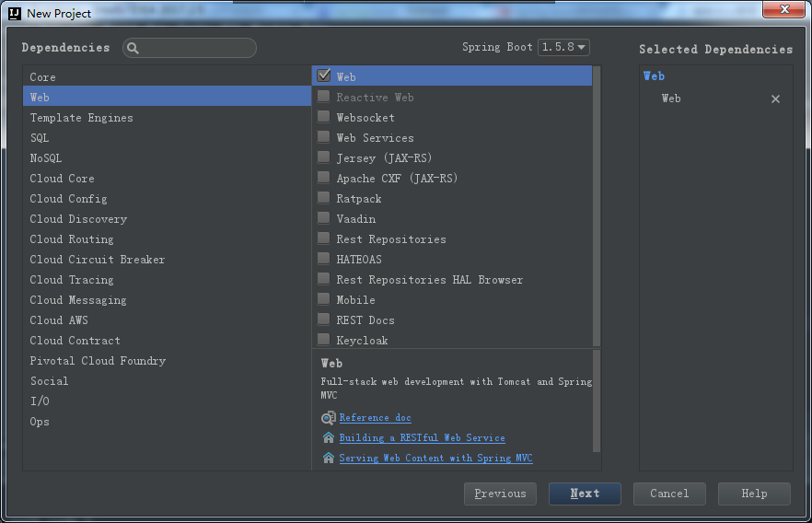Click the Web group heading in Selected Dependencies
Screen dimensions: 812x523
[654, 76]
